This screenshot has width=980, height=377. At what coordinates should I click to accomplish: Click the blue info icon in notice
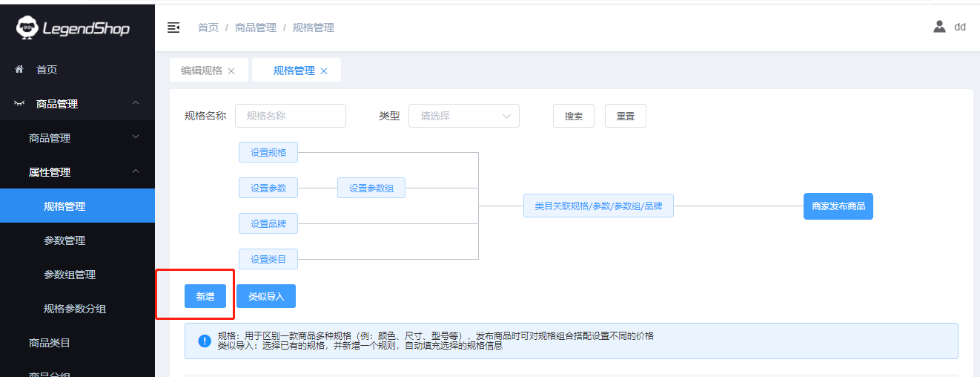pyautogui.click(x=205, y=341)
